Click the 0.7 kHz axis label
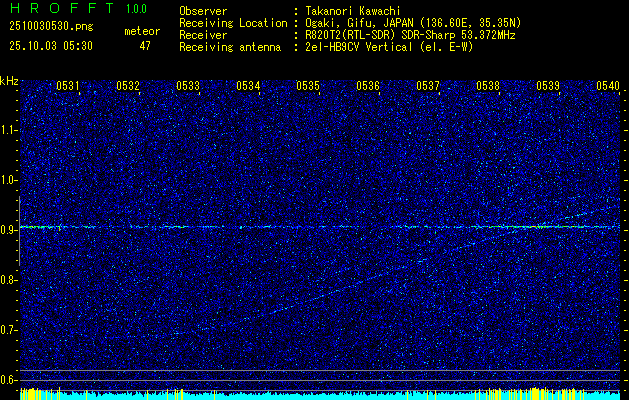The height and width of the screenshot is (400, 629). pos(8,330)
